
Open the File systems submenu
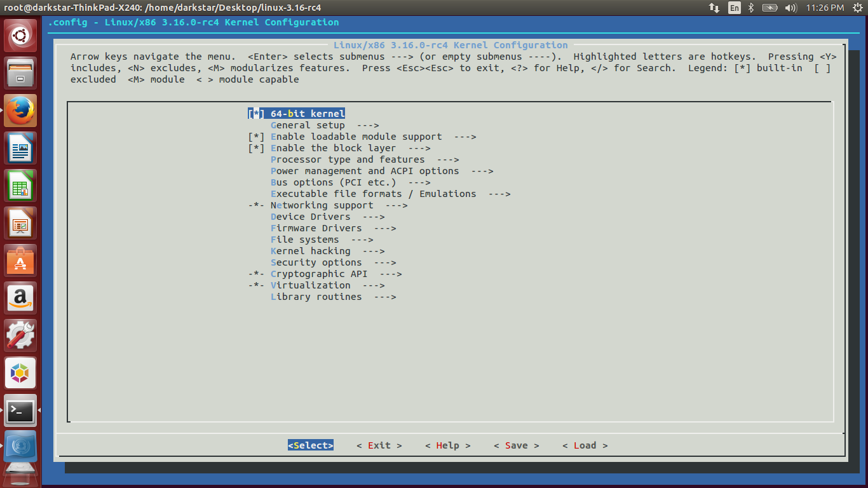coord(322,240)
